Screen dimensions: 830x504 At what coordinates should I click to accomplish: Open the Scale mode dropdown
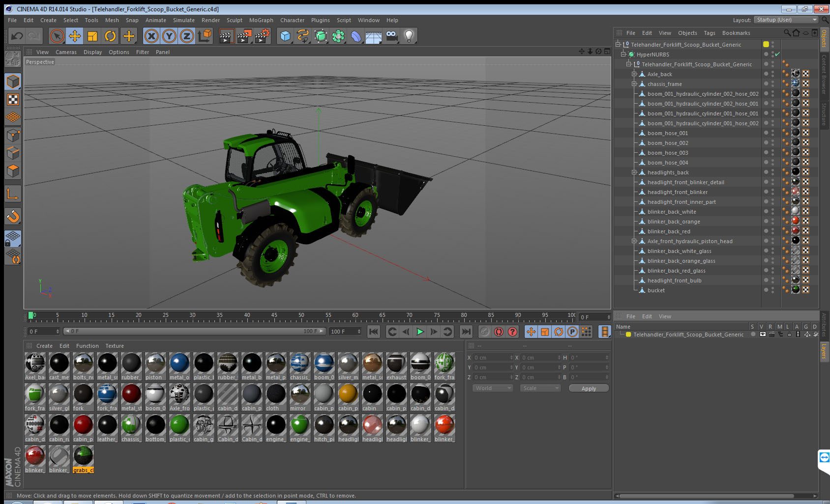pos(540,388)
